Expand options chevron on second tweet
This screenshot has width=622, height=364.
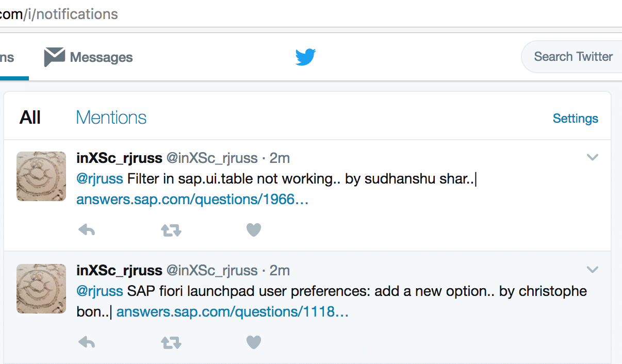tap(593, 270)
